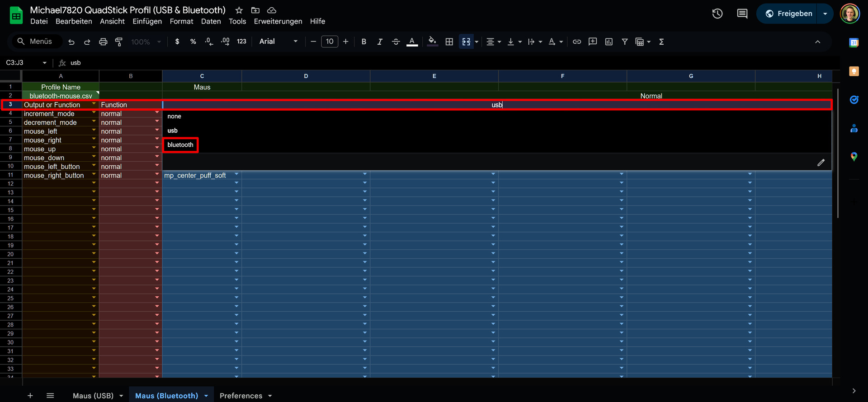Click the Freigeben share button
This screenshot has width=868, height=402.
coord(788,14)
